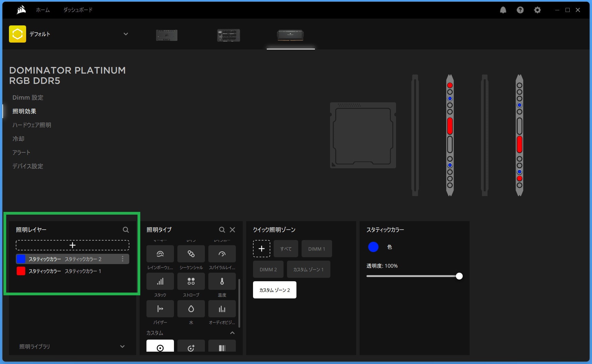This screenshot has width=592, height=364.
Task: Select カスタム ゾーン 2
Action: click(275, 290)
